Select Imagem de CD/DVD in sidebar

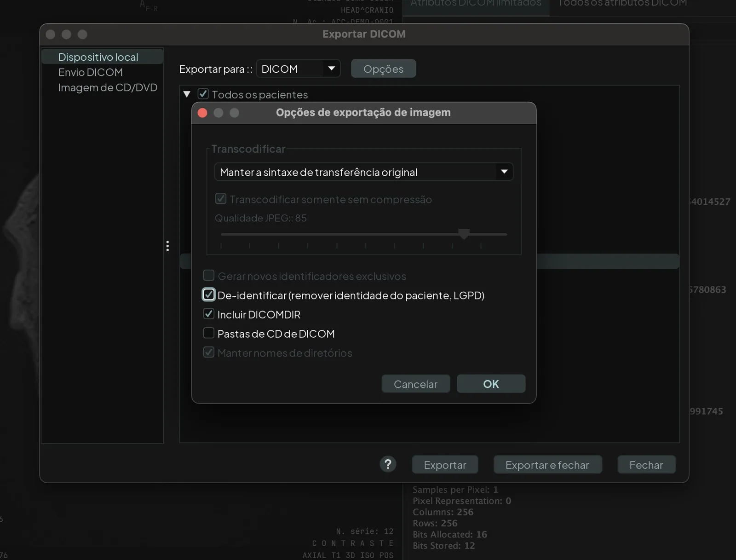[x=108, y=87]
